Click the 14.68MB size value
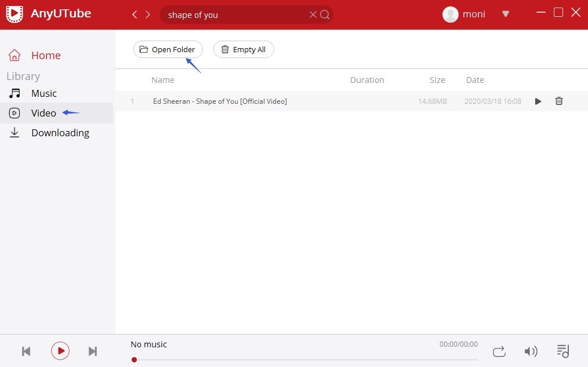This screenshot has width=588, height=367. point(433,101)
